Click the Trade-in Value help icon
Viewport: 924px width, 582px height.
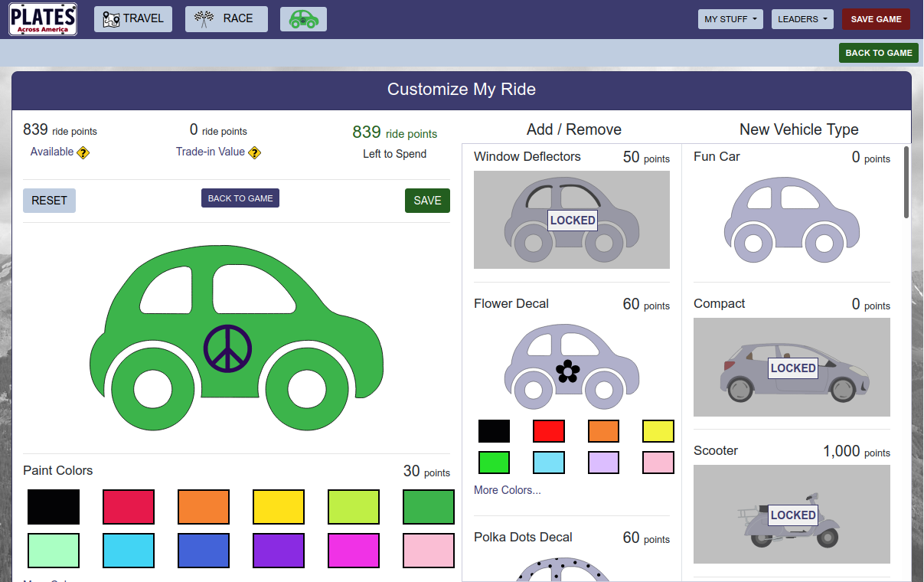pyautogui.click(x=255, y=152)
